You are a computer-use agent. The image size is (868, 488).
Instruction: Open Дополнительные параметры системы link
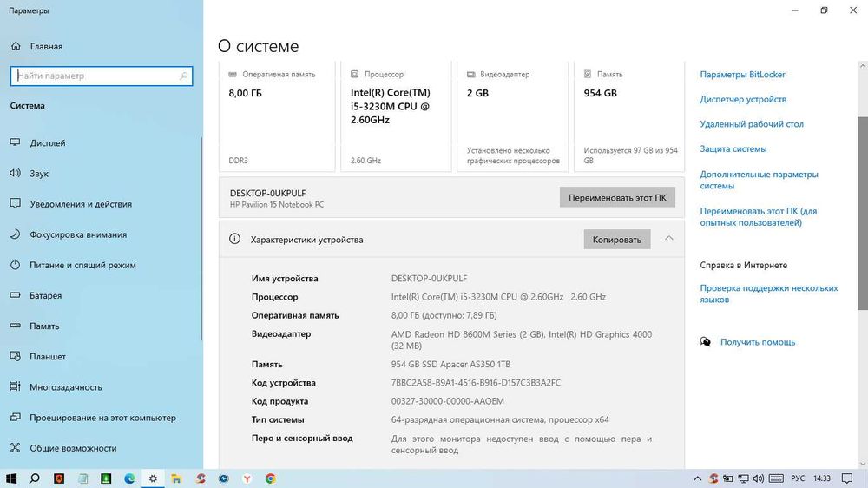(759, 180)
